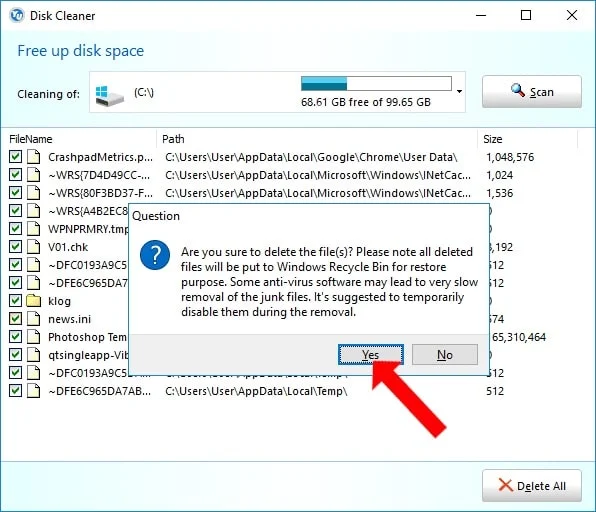The image size is (596, 512).
Task: Click file icon next to V01.chk
Action: coord(33,247)
